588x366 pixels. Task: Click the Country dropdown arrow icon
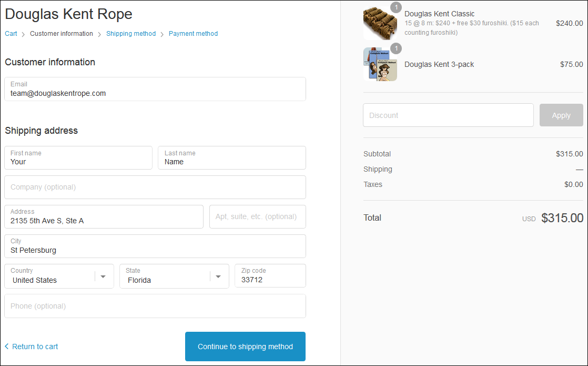click(x=103, y=276)
